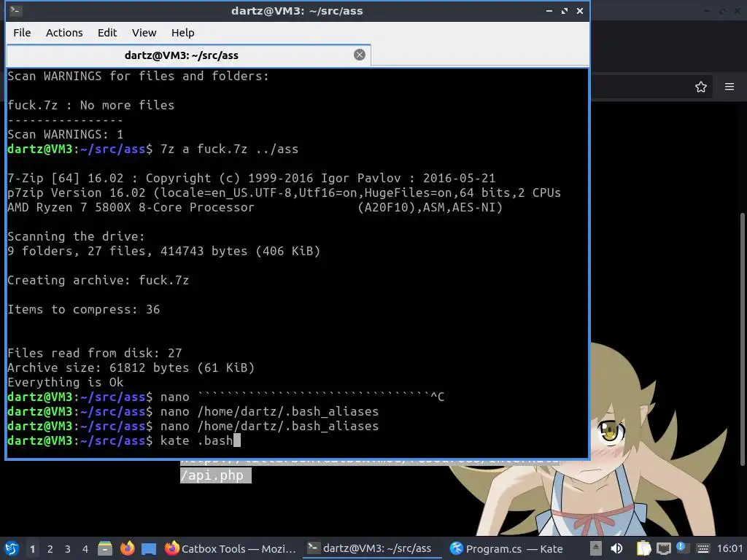Image resolution: width=747 pixels, height=560 pixels.
Task: Minimize the terminal window
Action: click(549, 10)
